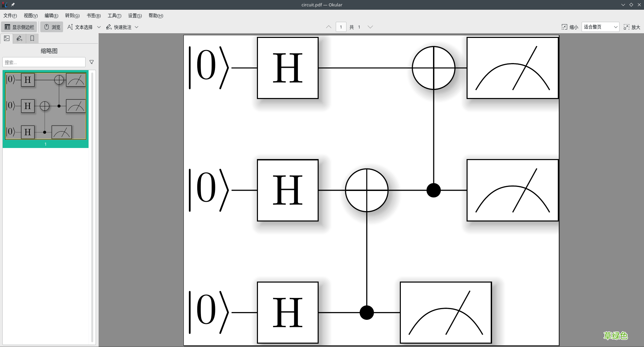
Task: Open the bookmarks panel icon
Action: tap(32, 39)
